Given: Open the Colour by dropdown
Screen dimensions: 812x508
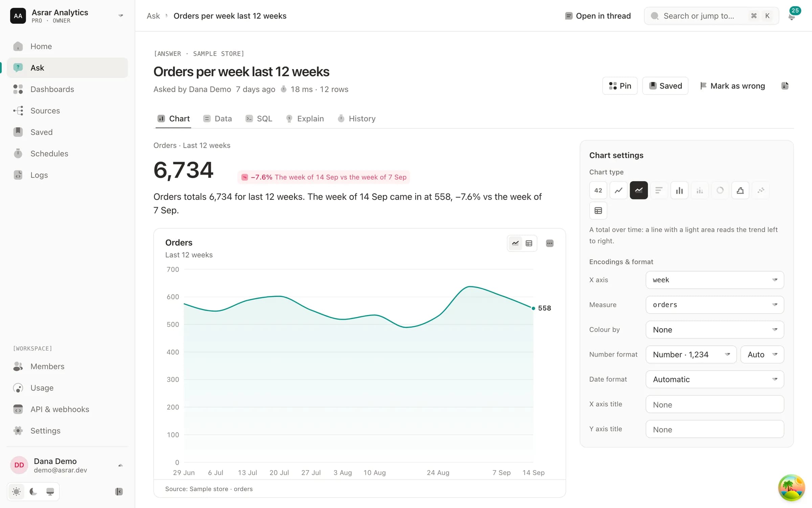Looking at the screenshot, I should [x=715, y=330].
